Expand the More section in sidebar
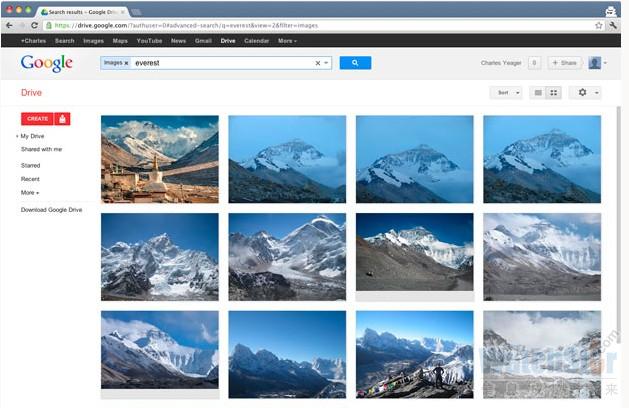Screen dimensions: 629x408 30,192
